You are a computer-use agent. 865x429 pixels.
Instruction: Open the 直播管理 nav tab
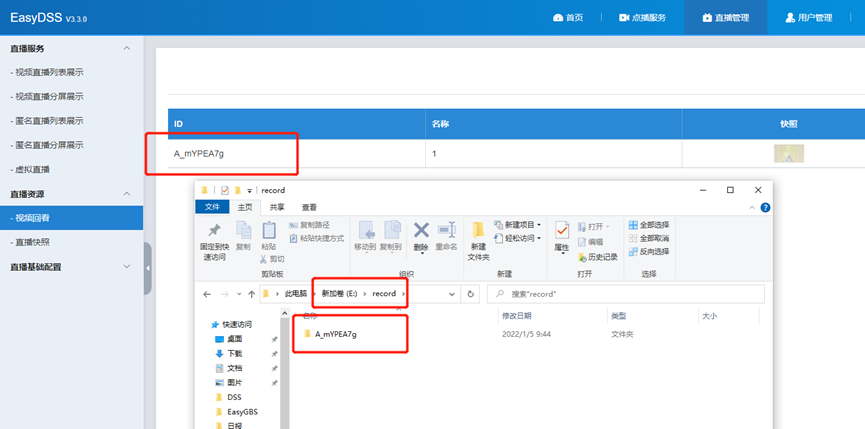(x=725, y=18)
